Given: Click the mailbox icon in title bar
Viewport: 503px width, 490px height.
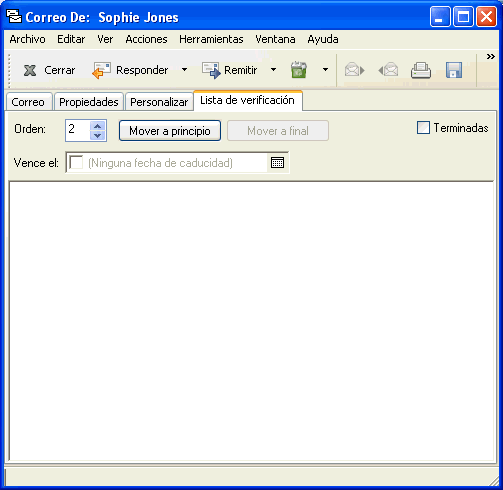Looking at the screenshot, I should pyautogui.click(x=14, y=16).
